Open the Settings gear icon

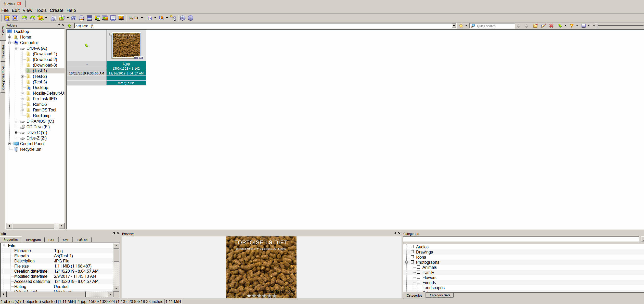click(183, 18)
